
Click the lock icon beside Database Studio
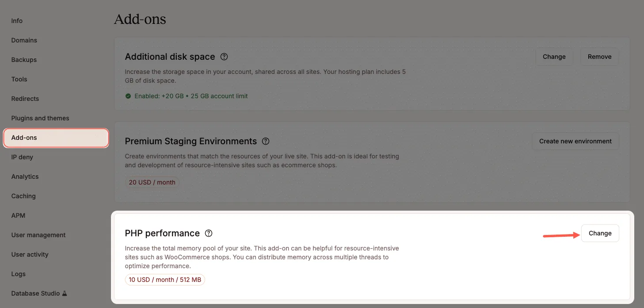click(x=65, y=293)
